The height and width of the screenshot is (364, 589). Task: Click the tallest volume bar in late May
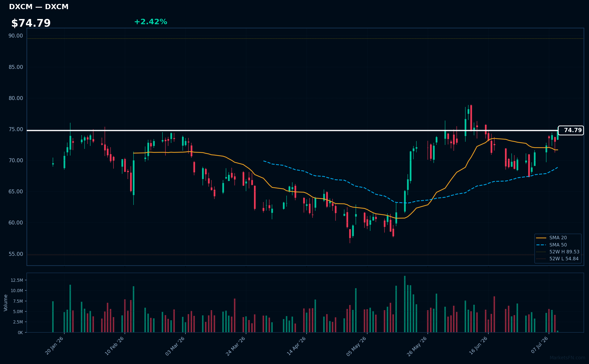pos(405,304)
